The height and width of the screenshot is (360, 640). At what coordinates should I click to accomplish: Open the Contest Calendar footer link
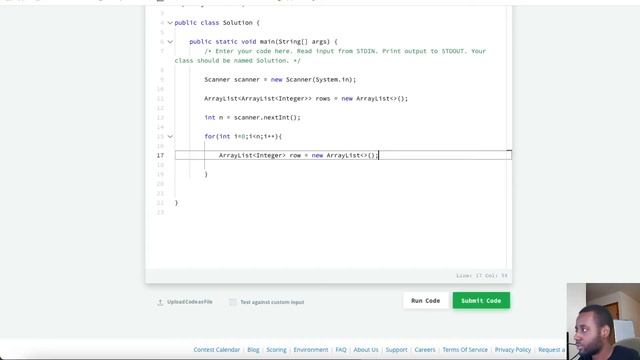[x=217, y=350]
